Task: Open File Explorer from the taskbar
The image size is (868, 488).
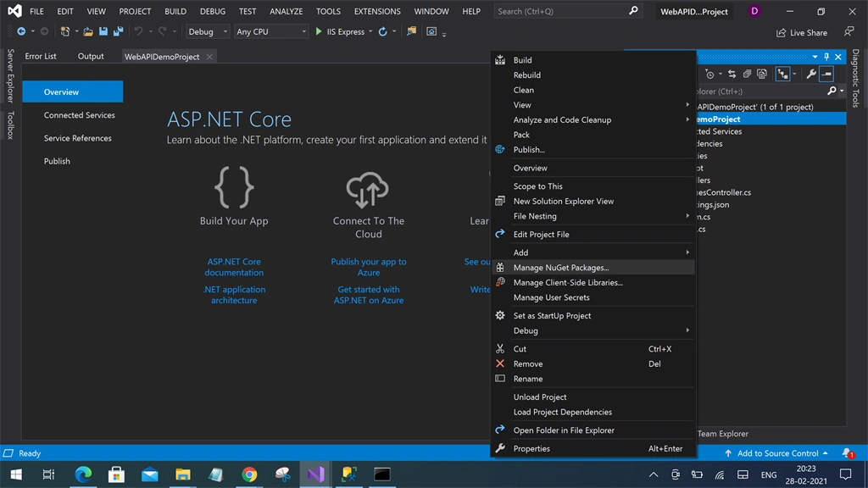Action: (x=183, y=474)
